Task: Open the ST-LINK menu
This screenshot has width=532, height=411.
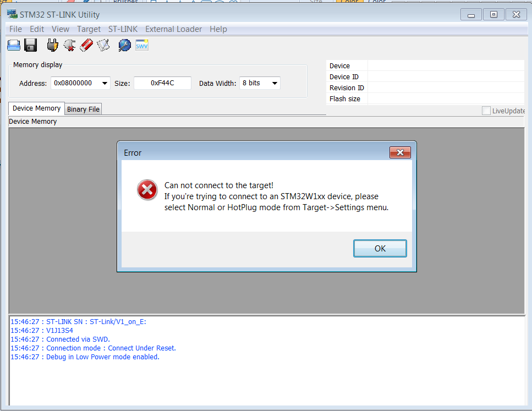Action: click(123, 29)
